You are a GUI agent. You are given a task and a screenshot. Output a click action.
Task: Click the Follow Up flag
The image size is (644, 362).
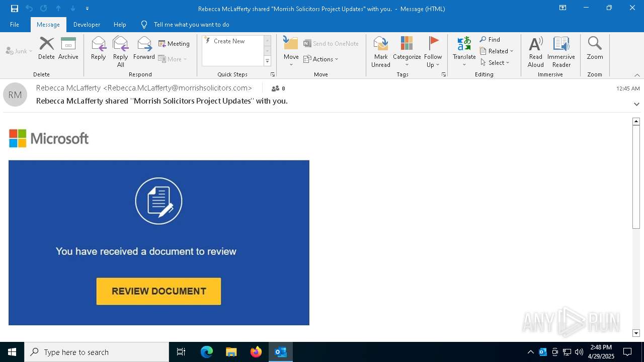433,52
